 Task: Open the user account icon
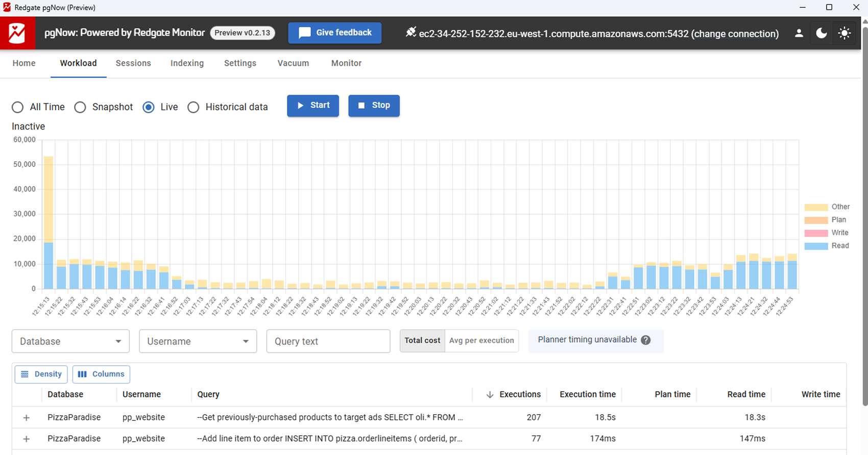pyautogui.click(x=799, y=33)
